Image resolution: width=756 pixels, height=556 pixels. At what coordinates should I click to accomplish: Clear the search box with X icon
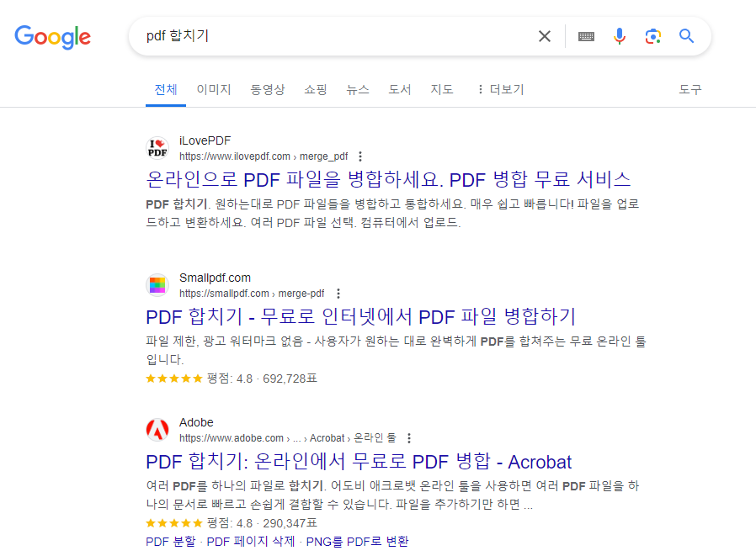(x=545, y=36)
